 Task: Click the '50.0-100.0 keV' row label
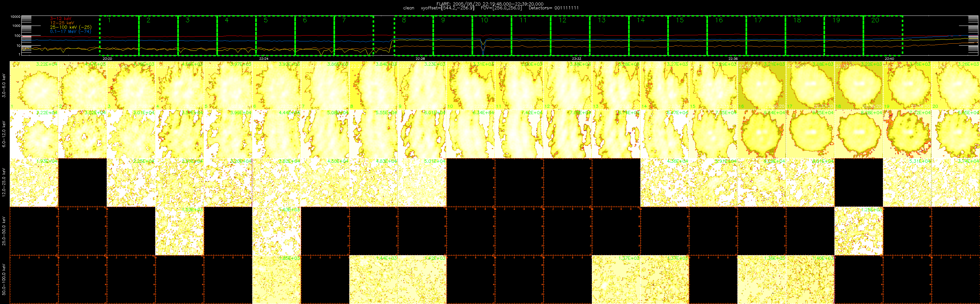[4, 279]
